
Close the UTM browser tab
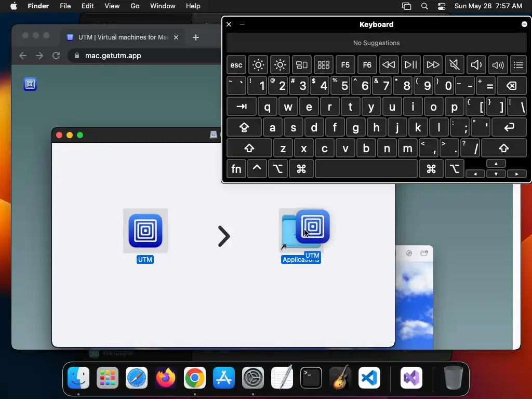click(176, 37)
